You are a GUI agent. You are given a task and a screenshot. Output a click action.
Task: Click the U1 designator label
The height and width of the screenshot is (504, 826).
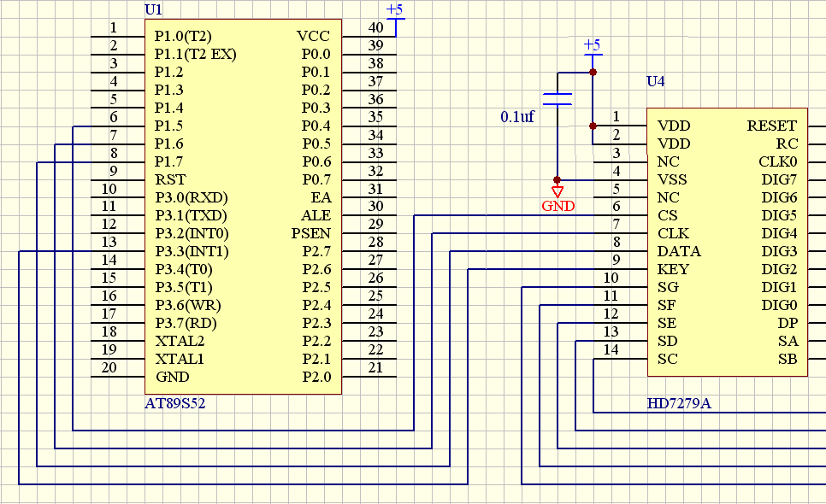(x=154, y=9)
